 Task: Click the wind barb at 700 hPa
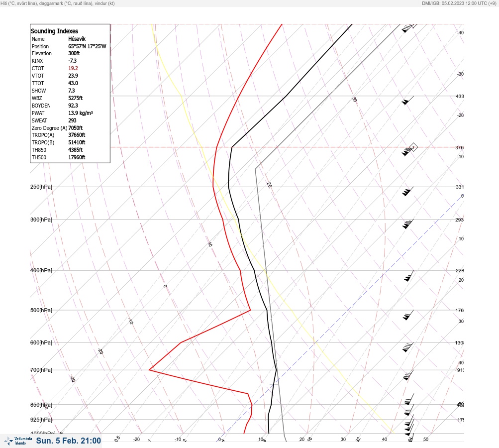coord(408,375)
